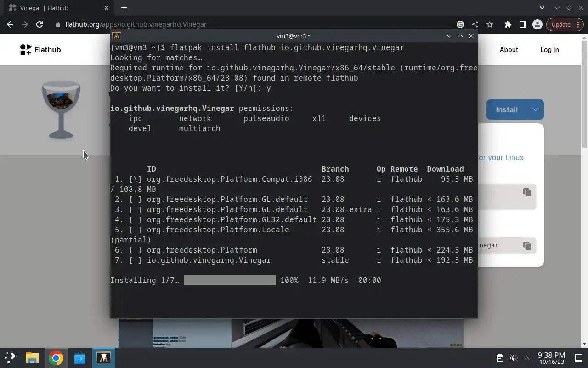Viewport: 588px width, 368px height.
Task: Click Log In on Flathub
Action: (x=549, y=50)
